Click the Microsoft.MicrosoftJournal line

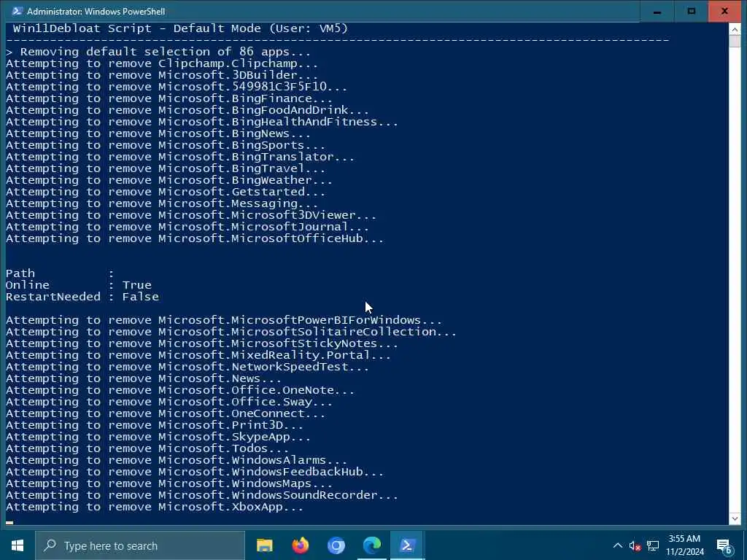coord(187,227)
